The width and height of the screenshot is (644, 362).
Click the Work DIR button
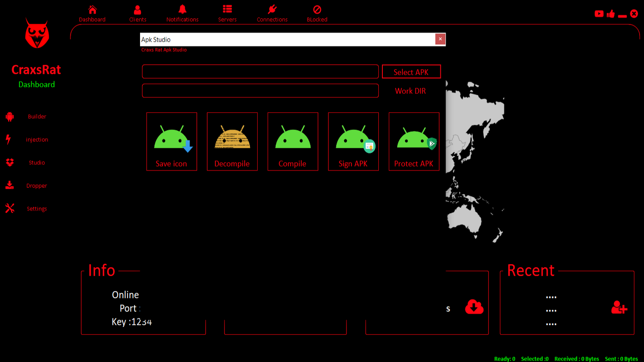411,91
